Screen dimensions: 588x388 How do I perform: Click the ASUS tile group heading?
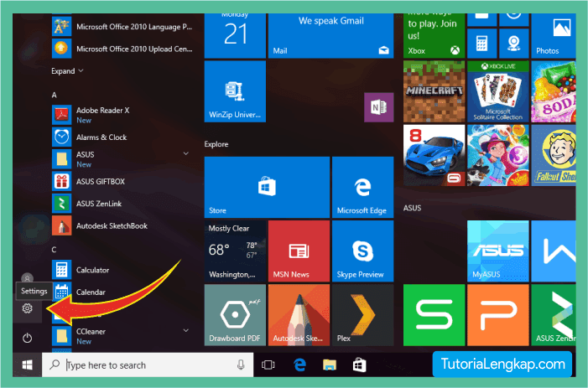pos(412,208)
